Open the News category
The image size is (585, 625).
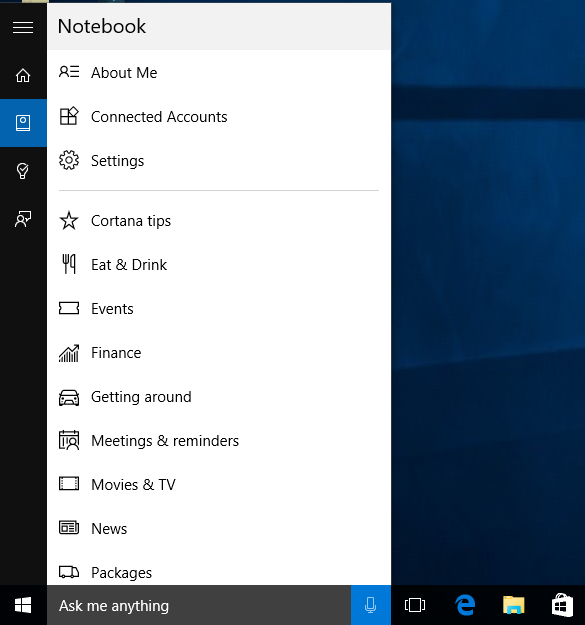point(219,529)
